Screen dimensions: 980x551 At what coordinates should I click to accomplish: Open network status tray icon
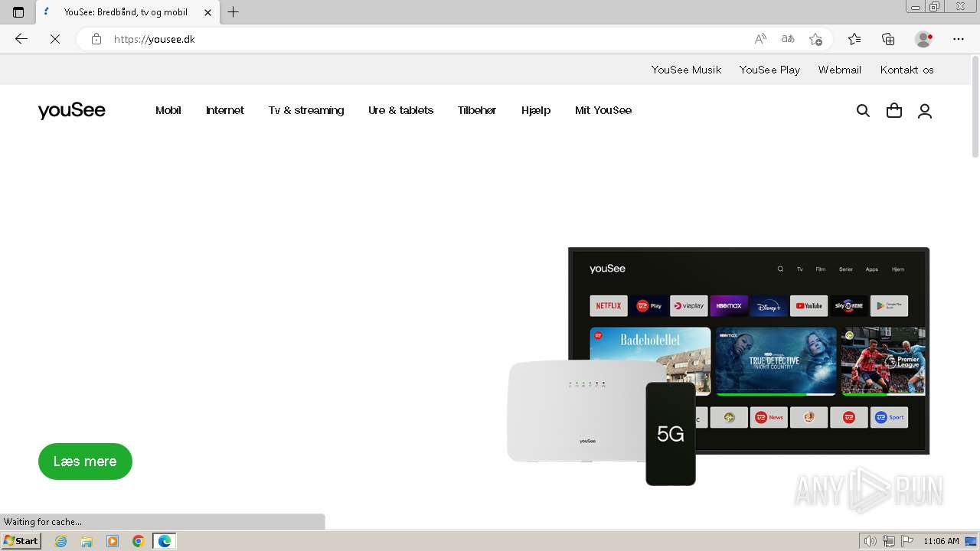(889, 541)
